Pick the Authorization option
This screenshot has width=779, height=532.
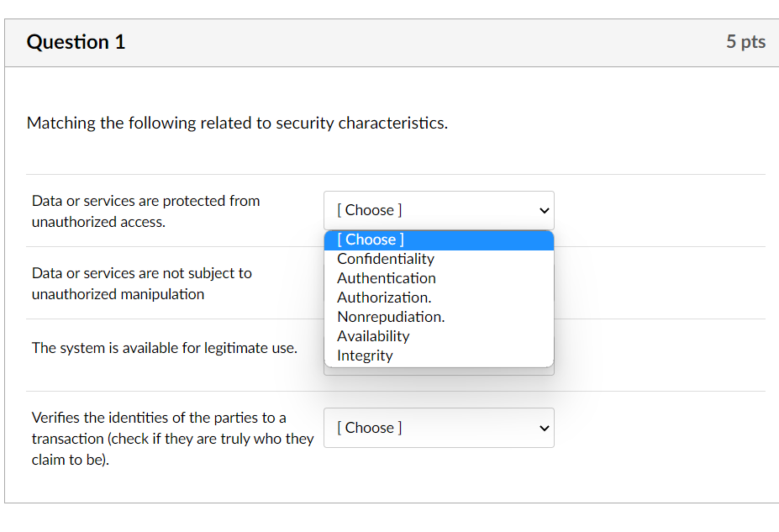[384, 298]
